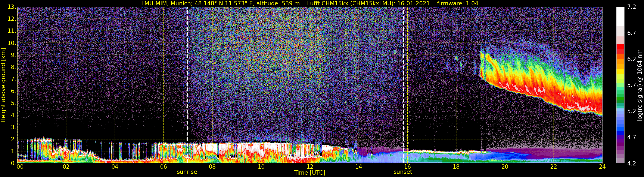Click the '24' time tick label
644x177 pixels.
coord(602,167)
